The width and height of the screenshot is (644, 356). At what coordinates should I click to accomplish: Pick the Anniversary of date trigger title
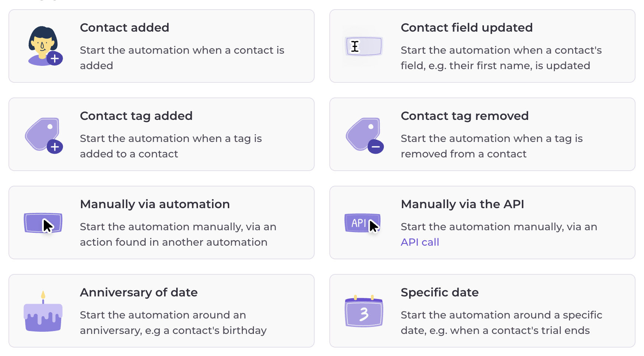(139, 292)
